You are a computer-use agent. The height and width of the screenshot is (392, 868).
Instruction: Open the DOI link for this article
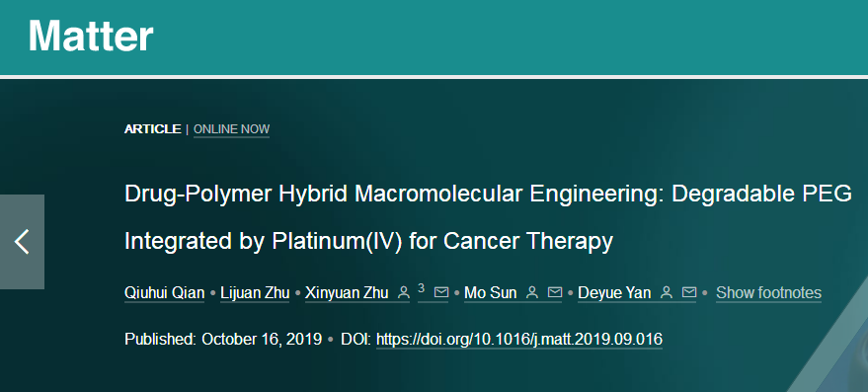click(519, 340)
